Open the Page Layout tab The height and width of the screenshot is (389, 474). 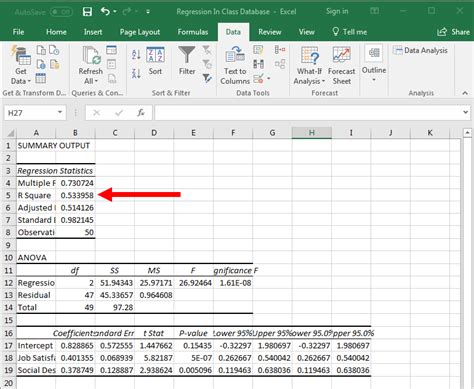pos(140,32)
